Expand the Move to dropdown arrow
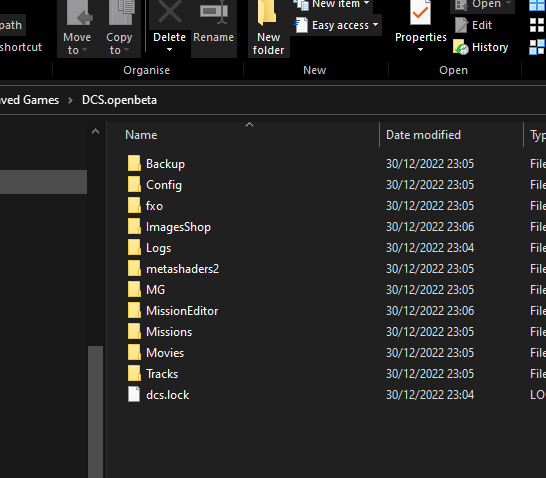 pos(84,50)
